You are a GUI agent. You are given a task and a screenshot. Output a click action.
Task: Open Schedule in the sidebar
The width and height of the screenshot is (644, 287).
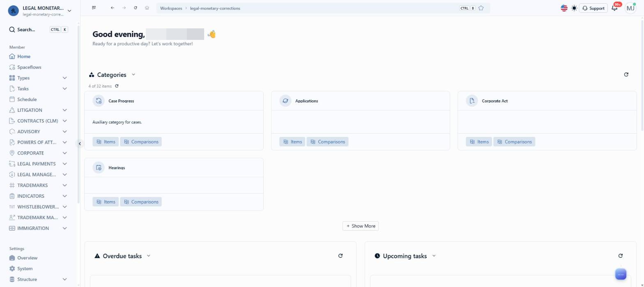[27, 99]
